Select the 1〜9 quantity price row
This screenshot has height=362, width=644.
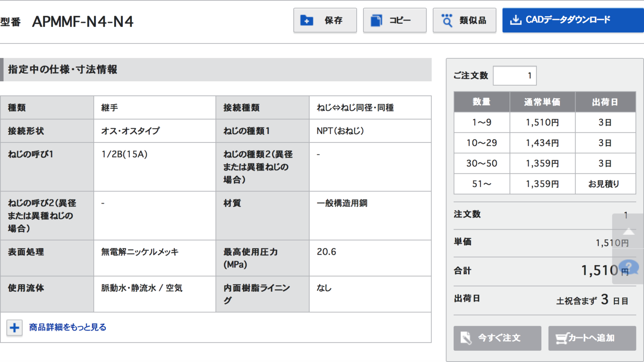544,122
